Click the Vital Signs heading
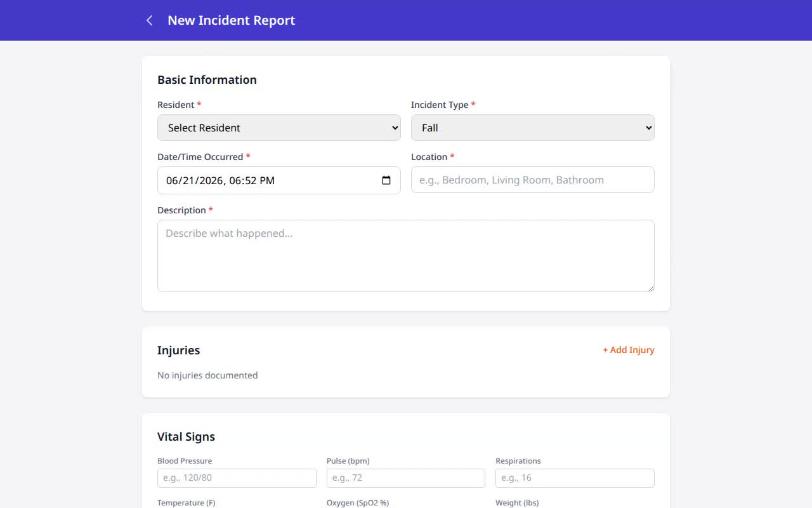The image size is (812, 508). click(x=186, y=437)
